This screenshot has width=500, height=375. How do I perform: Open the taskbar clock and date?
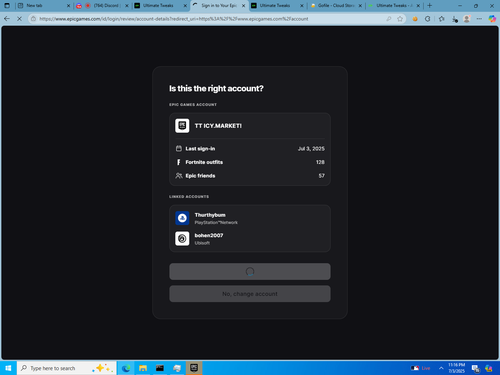456,368
